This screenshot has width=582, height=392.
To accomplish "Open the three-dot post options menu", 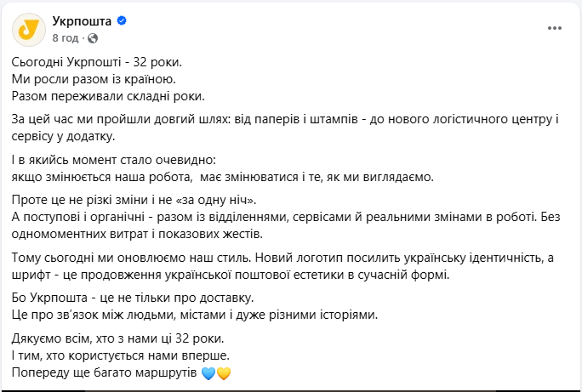I will 554,28.
